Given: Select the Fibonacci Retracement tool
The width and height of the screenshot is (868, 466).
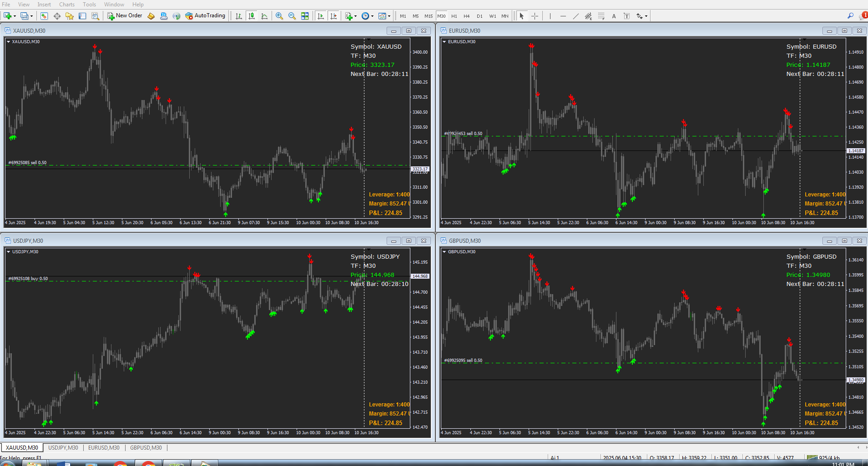Looking at the screenshot, I should pyautogui.click(x=601, y=16).
